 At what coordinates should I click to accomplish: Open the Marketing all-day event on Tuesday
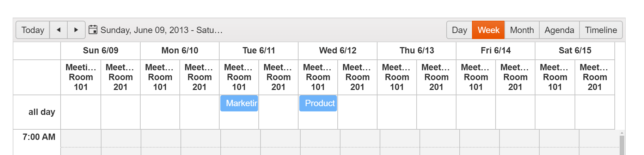[239, 103]
